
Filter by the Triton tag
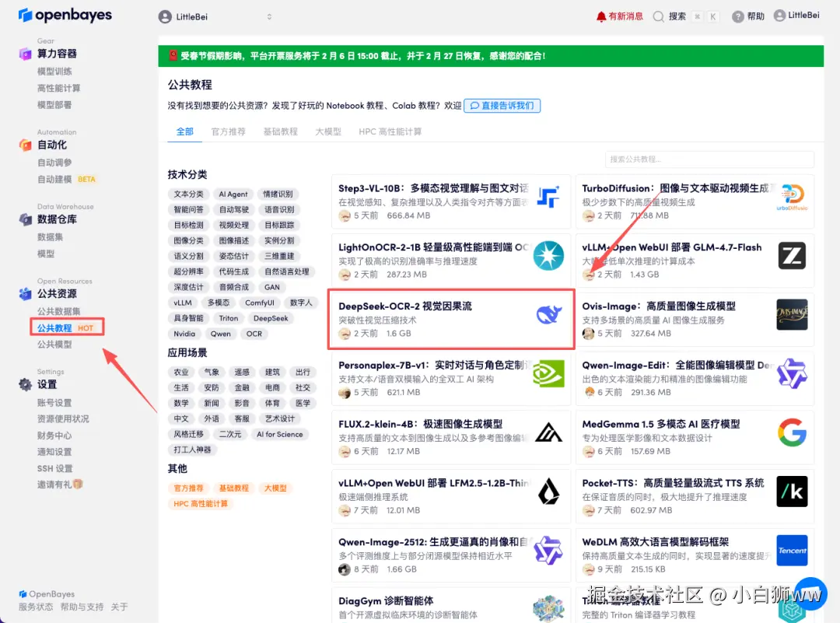point(228,318)
